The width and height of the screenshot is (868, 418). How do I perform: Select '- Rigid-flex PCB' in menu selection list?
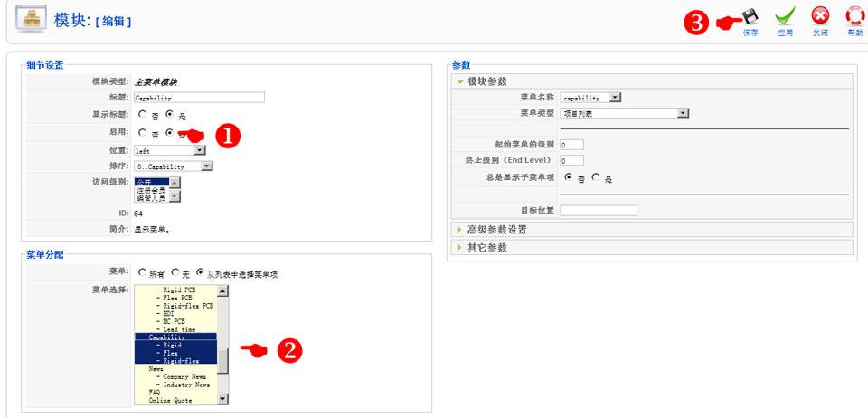[x=175, y=306]
